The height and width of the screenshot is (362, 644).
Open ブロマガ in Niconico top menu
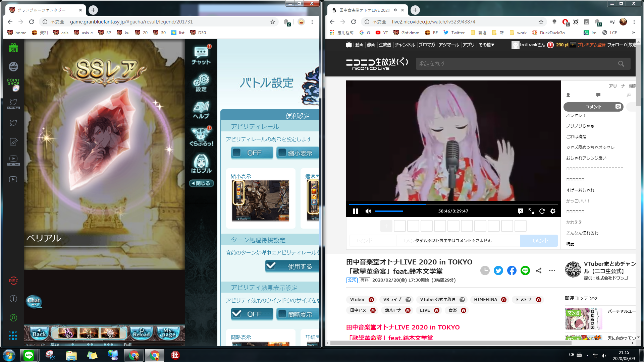point(427,45)
